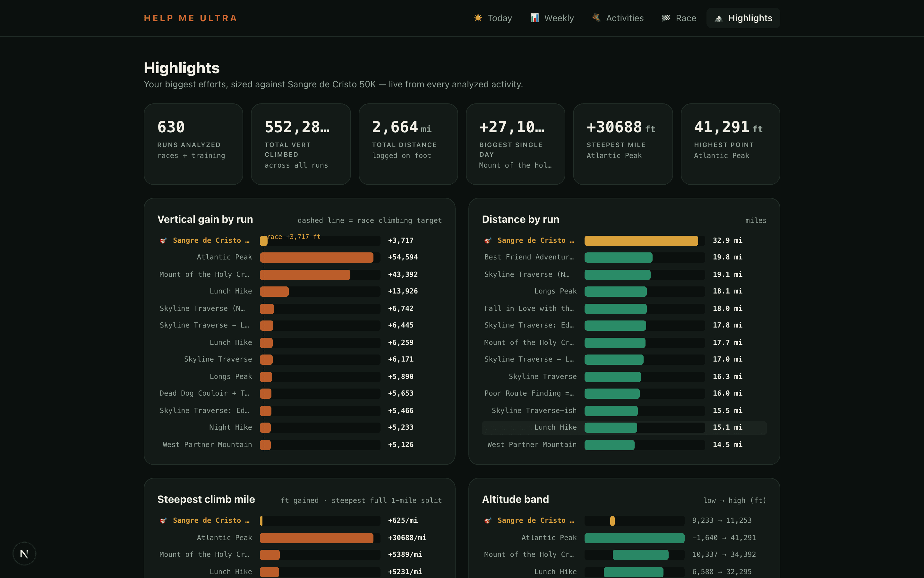Select Best Friend Adventur… 19.8 mi row
Viewport: 924px width, 578px height.
pyautogui.click(x=624, y=257)
